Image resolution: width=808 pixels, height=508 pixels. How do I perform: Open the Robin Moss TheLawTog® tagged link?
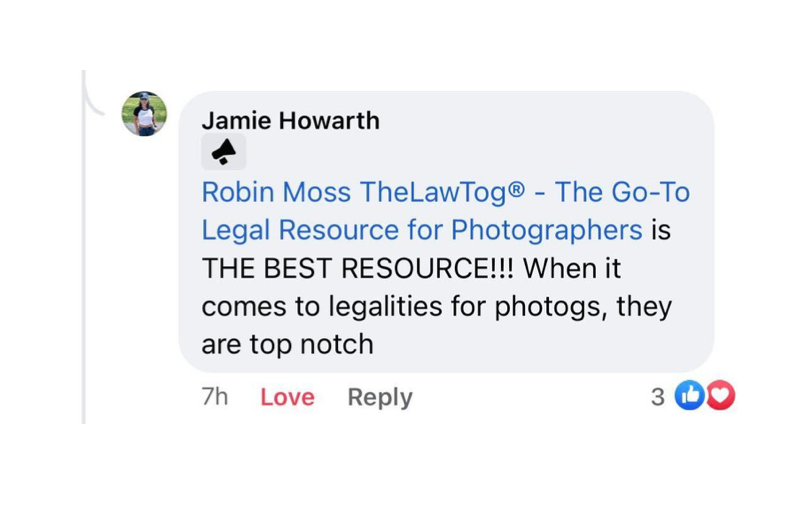pos(363,192)
